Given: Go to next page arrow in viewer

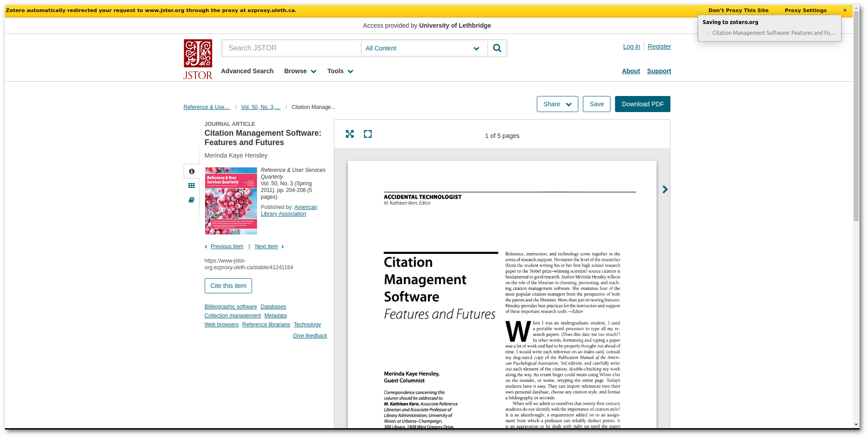Looking at the screenshot, I should coord(665,189).
